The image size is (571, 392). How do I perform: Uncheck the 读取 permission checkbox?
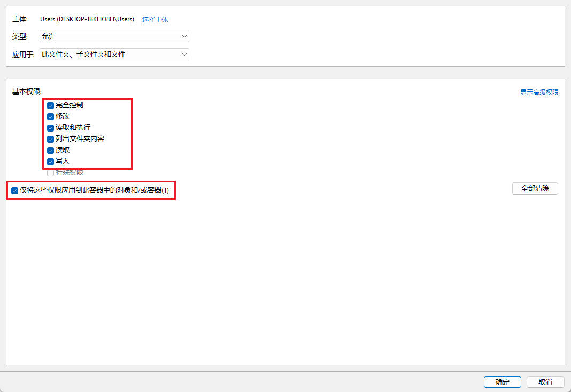point(50,150)
